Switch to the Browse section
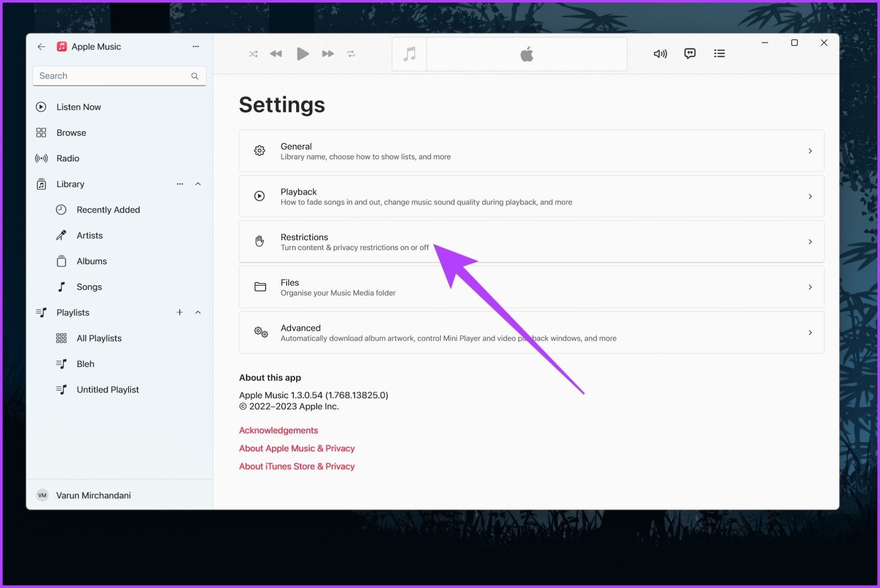Image resolution: width=880 pixels, height=588 pixels. pyautogui.click(x=71, y=132)
